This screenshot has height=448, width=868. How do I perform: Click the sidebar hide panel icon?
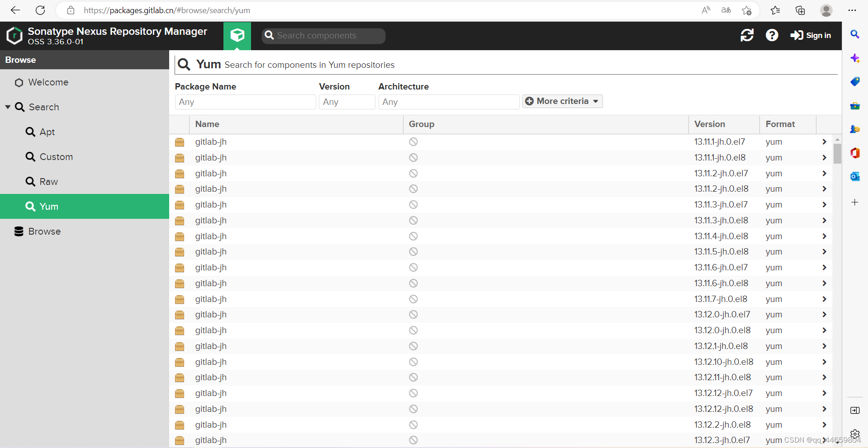[855, 410]
